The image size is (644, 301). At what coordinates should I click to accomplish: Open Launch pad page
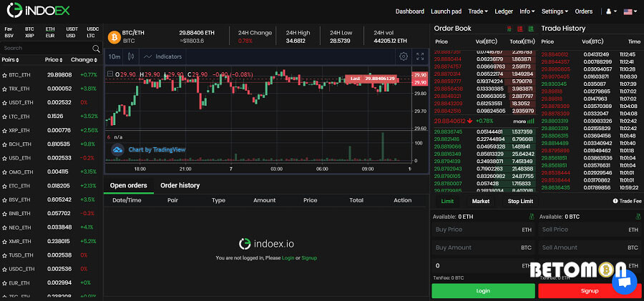tap(446, 11)
